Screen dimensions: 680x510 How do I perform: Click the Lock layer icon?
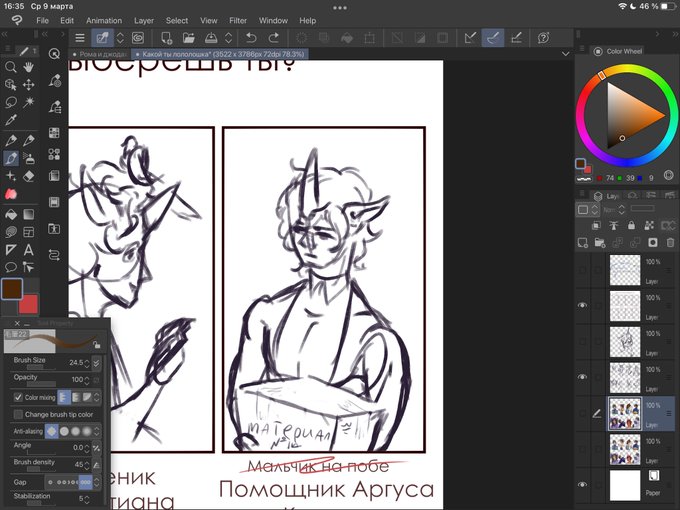point(631,225)
